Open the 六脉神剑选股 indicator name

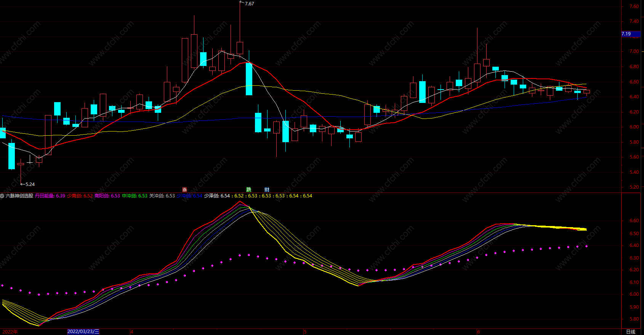click(19, 196)
